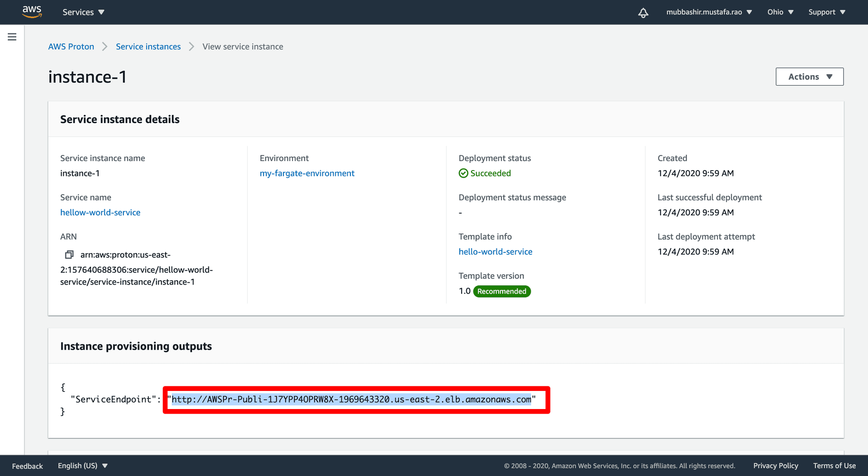This screenshot has height=476, width=868.
Task: Click the instance-1 service instance name value
Action: click(80, 173)
